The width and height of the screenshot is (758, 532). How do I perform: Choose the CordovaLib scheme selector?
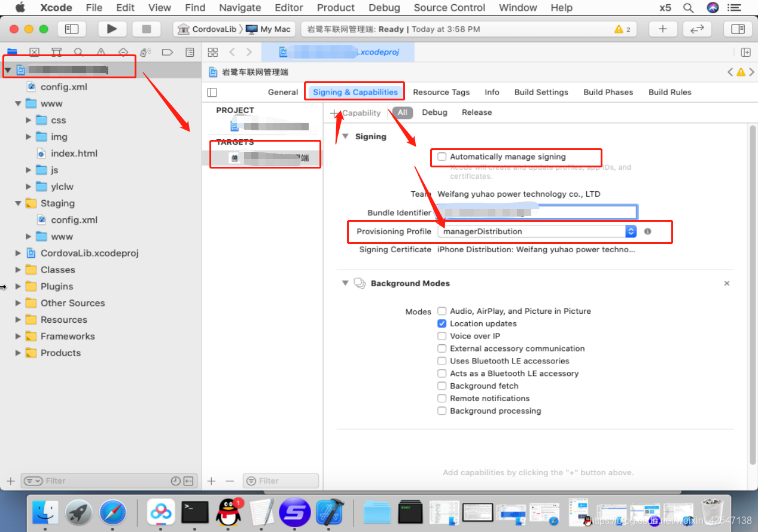click(x=207, y=29)
